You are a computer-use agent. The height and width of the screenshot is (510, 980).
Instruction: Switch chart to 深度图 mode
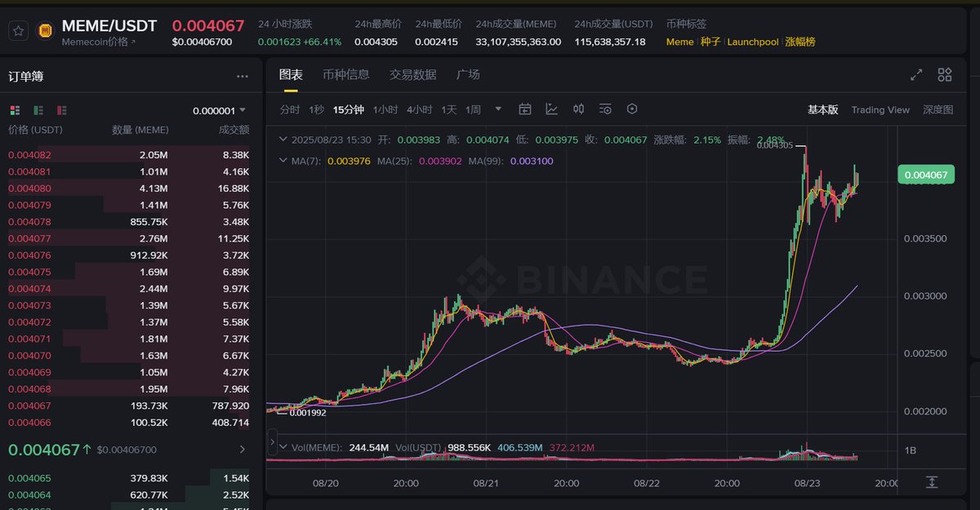(x=938, y=109)
